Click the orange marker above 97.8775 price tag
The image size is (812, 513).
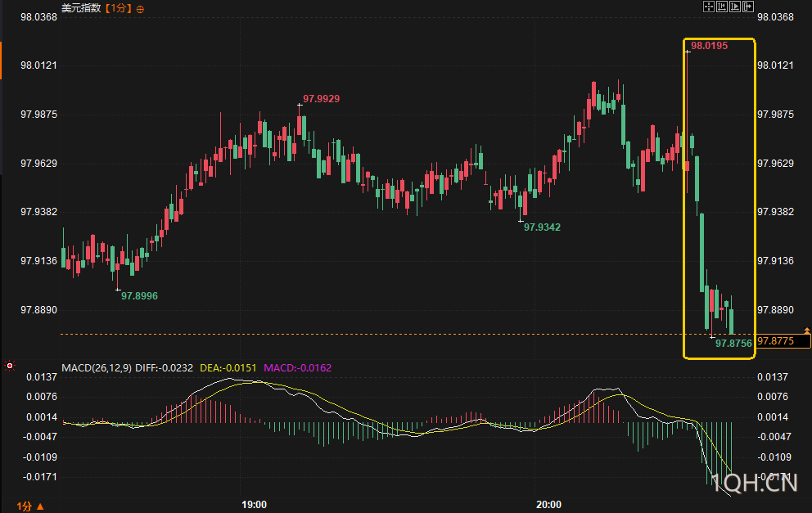[806, 331]
